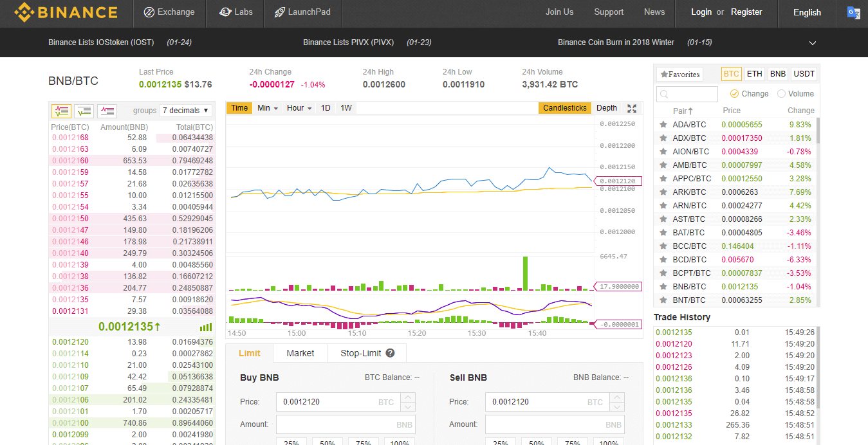Viewport: 868px width, 445px height.
Task: Favorite the AION/BTC pair star
Action: point(663,152)
